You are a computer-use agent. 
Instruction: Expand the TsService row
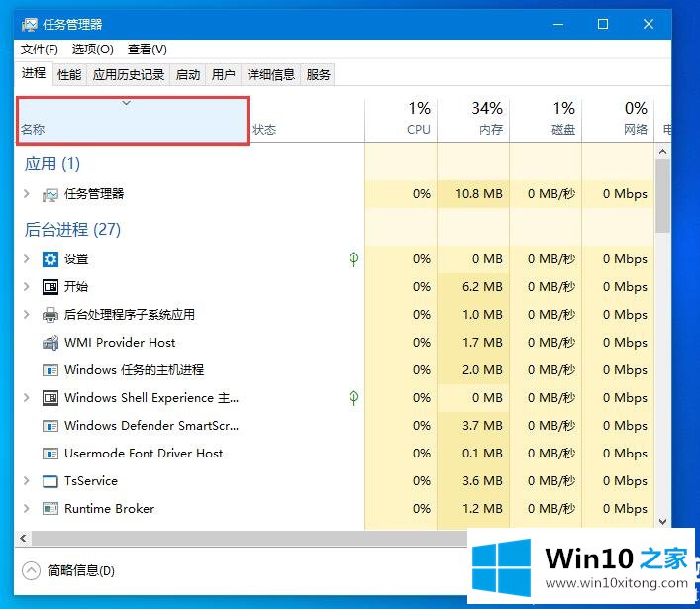coord(27,481)
